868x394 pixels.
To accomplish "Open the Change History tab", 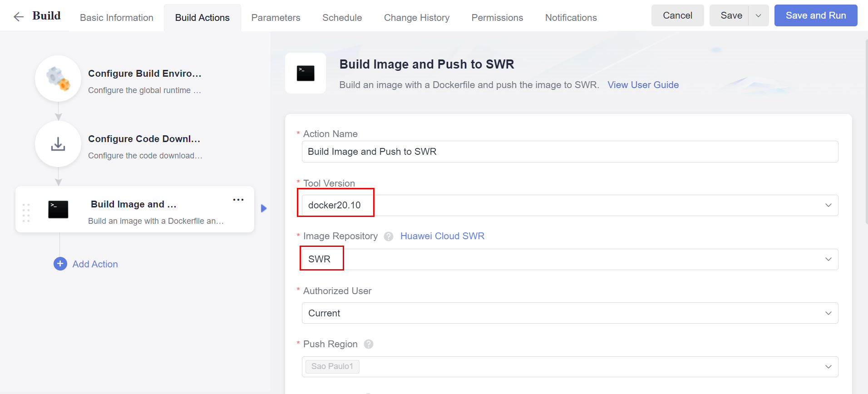I will (416, 18).
